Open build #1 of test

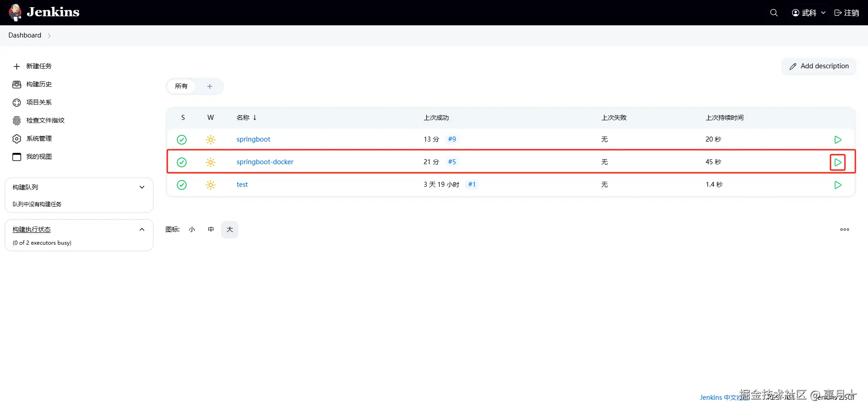point(472,185)
